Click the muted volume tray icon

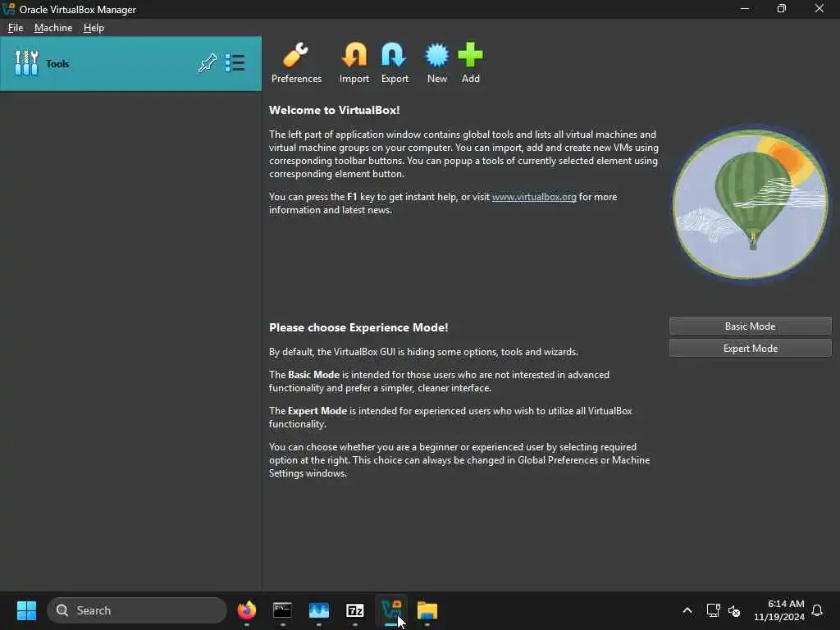pos(734,610)
